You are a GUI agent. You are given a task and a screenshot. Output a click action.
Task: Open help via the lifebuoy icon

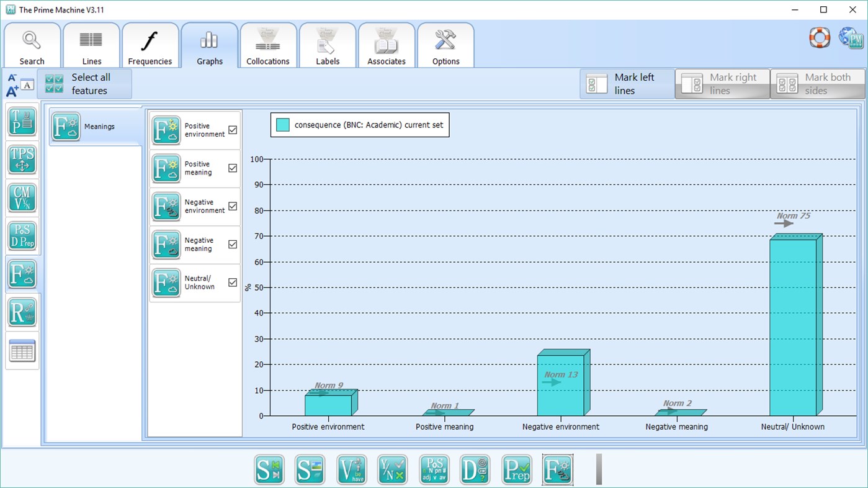click(820, 37)
